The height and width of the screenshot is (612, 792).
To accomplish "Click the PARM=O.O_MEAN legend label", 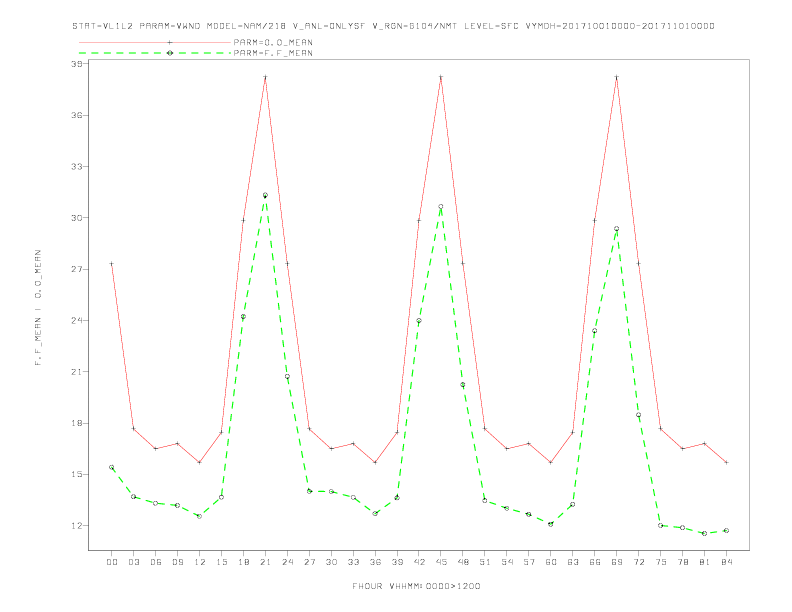I will (273, 42).
